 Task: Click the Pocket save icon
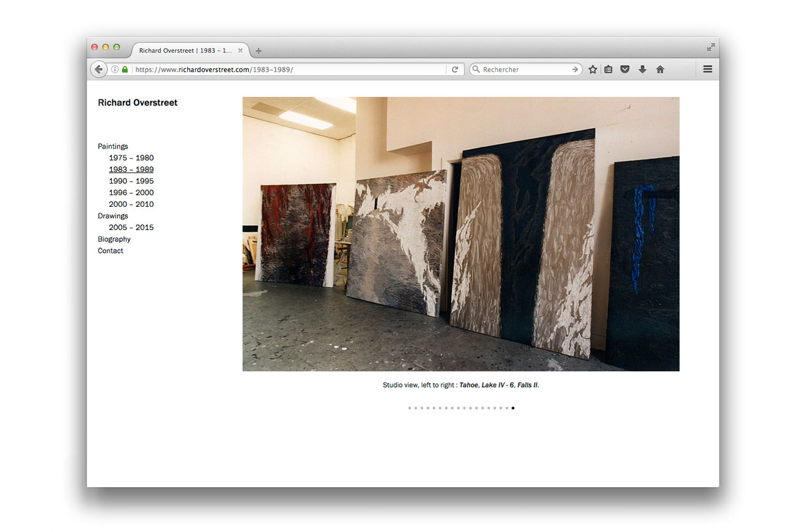tap(625, 69)
